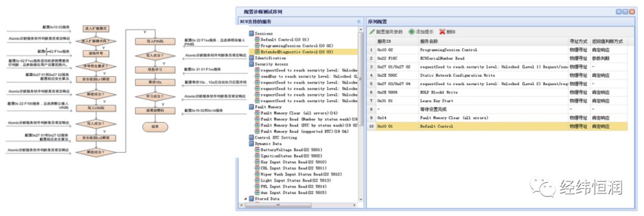644x216 pixels.
Task: Click the red X delete icon in toolbar
Action: 442,32
